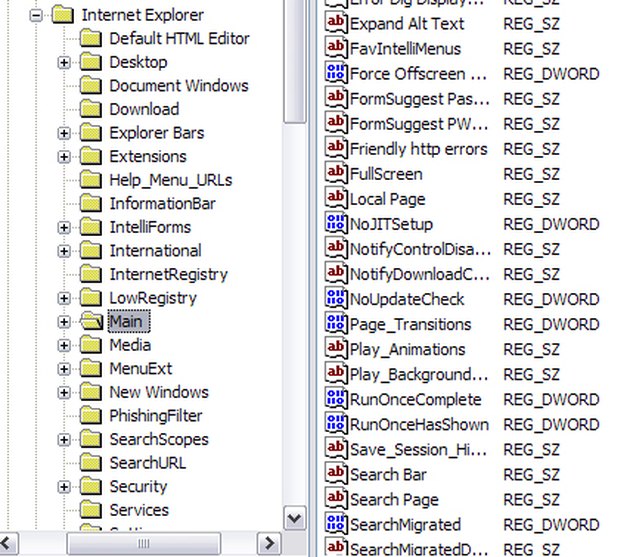The height and width of the screenshot is (557, 630).
Task: Click the DWORD icon beside SearchMigrated
Action: [x=335, y=524]
